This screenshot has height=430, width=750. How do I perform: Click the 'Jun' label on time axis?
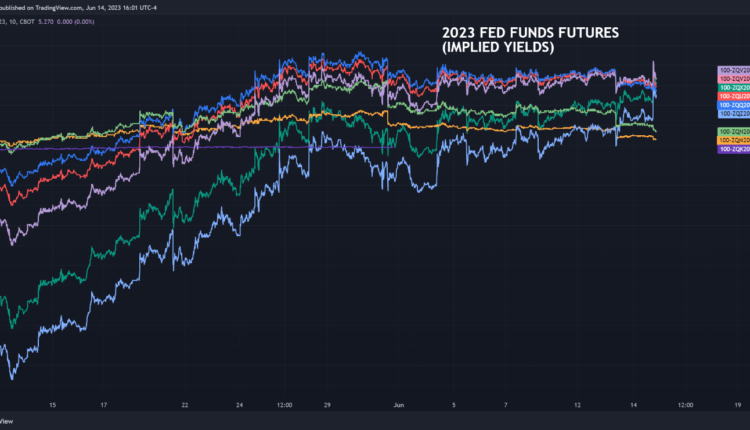(398, 405)
